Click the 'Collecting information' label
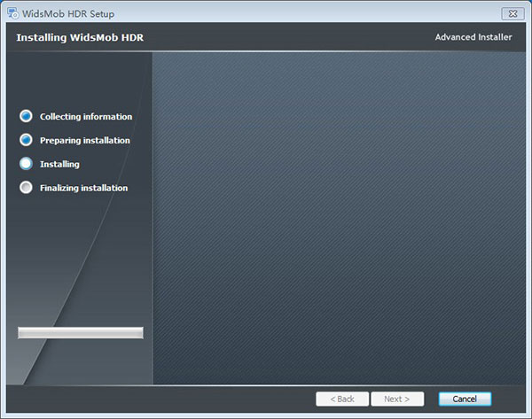This screenshot has width=532, height=419. (x=86, y=117)
